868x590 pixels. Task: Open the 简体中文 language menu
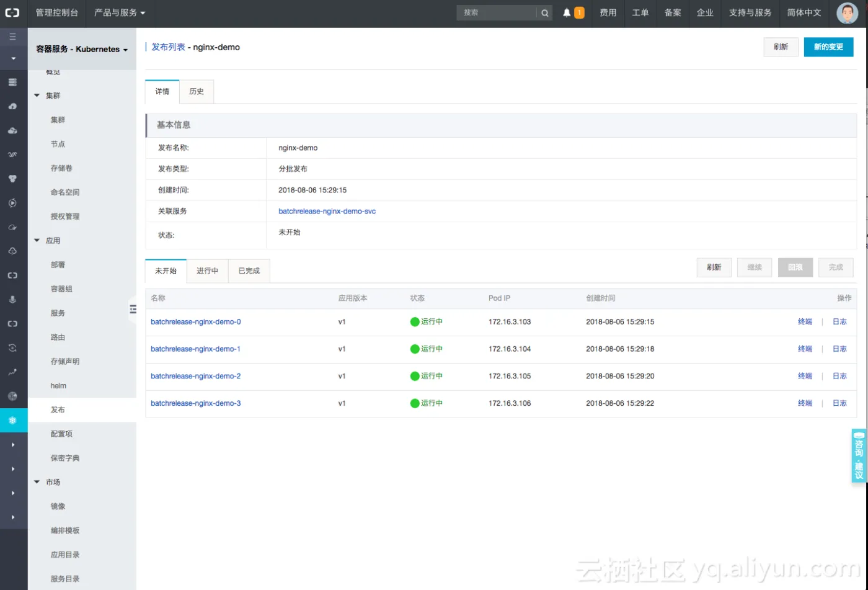click(804, 12)
